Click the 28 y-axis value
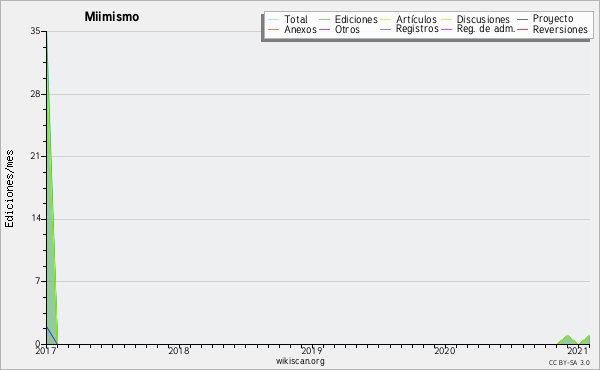 click(35, 94)
